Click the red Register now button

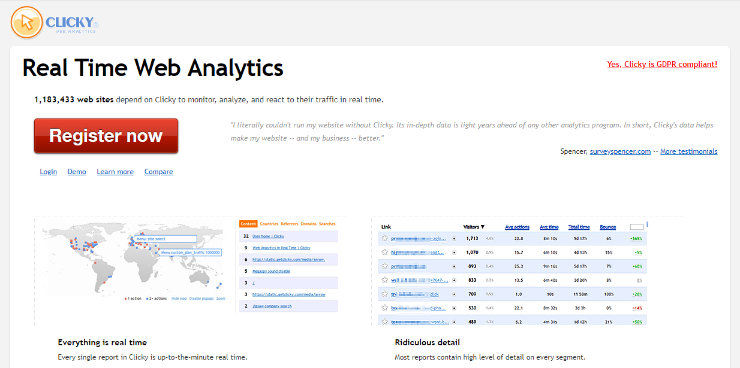pyautogui.click(x=106, y=136)
